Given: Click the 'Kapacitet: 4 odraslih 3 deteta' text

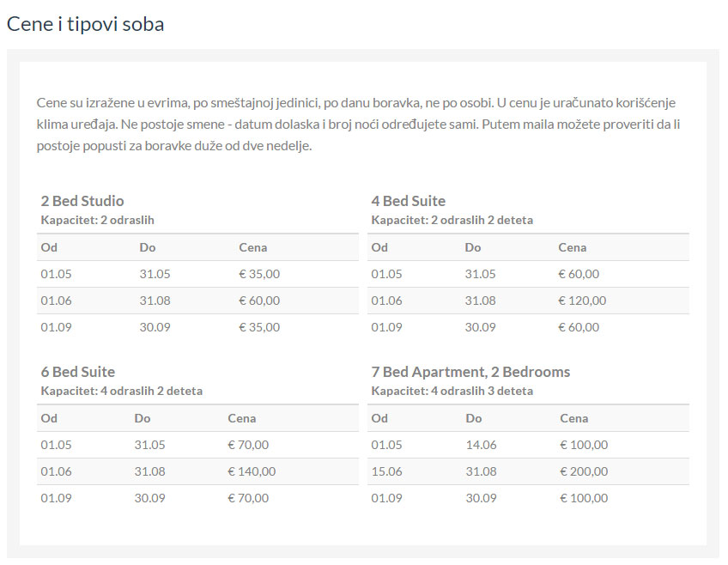Looking at the screenshot, I should pos(452,391).
